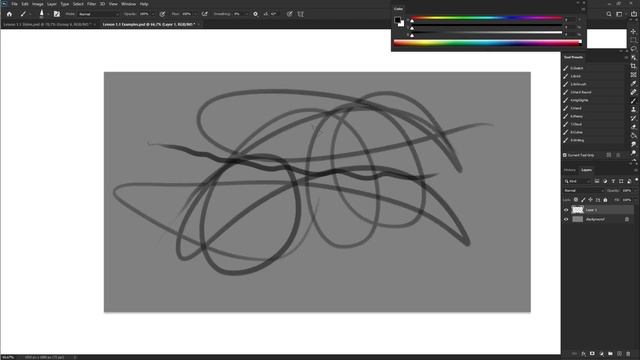The height and width of the screenshot is (360, 640).
Task: Toggle pressure for opacity icon
Action: point(162,14)
